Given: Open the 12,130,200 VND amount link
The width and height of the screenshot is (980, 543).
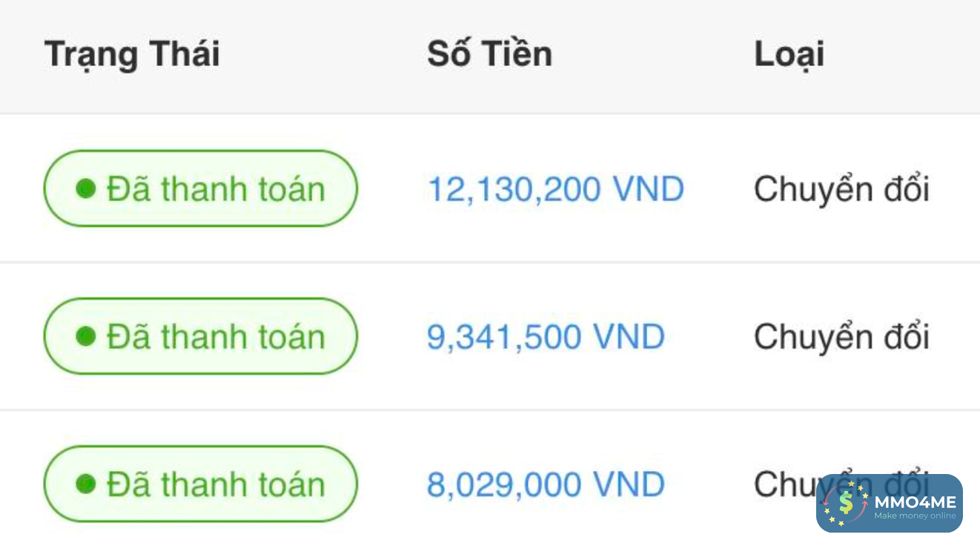Looking at the screenshot, I should (555, 189).
